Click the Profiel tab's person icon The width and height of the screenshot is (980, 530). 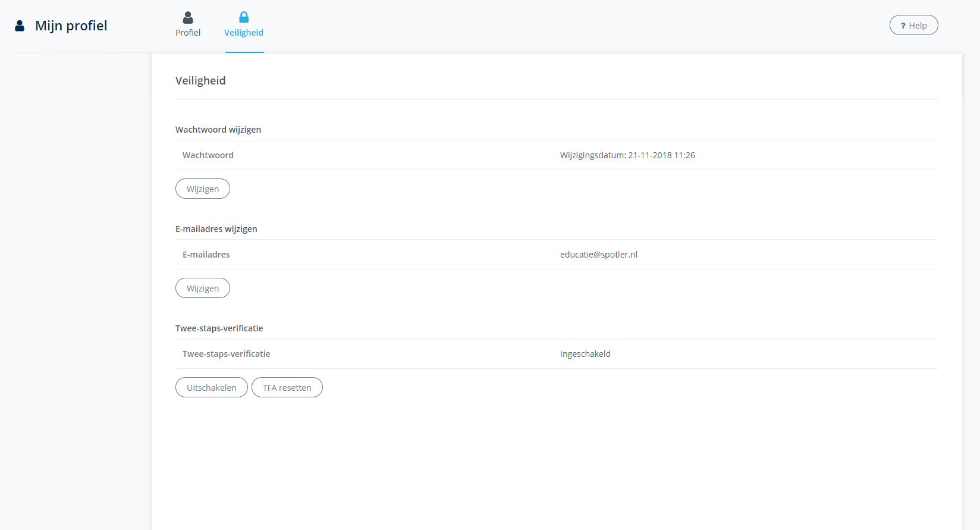tap(188, 18)
